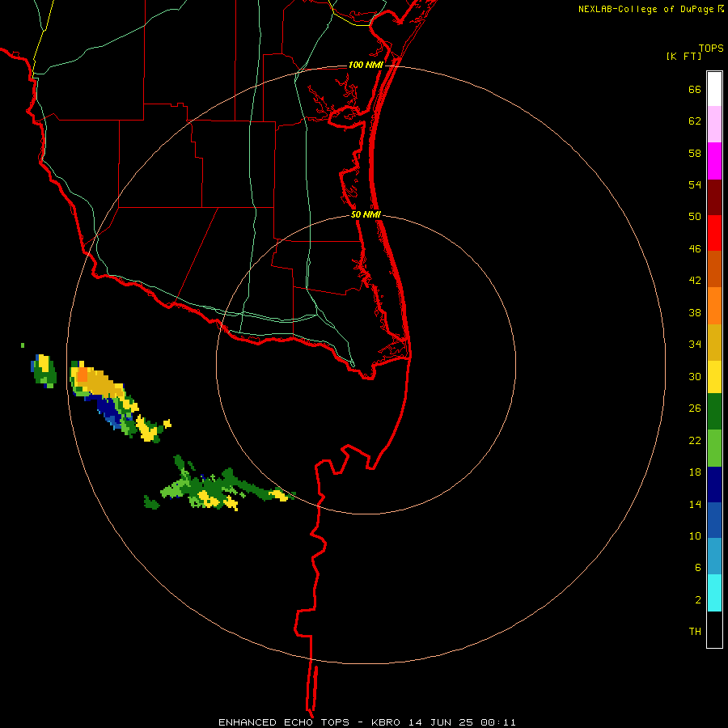The image size is (728, 728).
Task: Click the "18" legend value
Action: point(695,472)
